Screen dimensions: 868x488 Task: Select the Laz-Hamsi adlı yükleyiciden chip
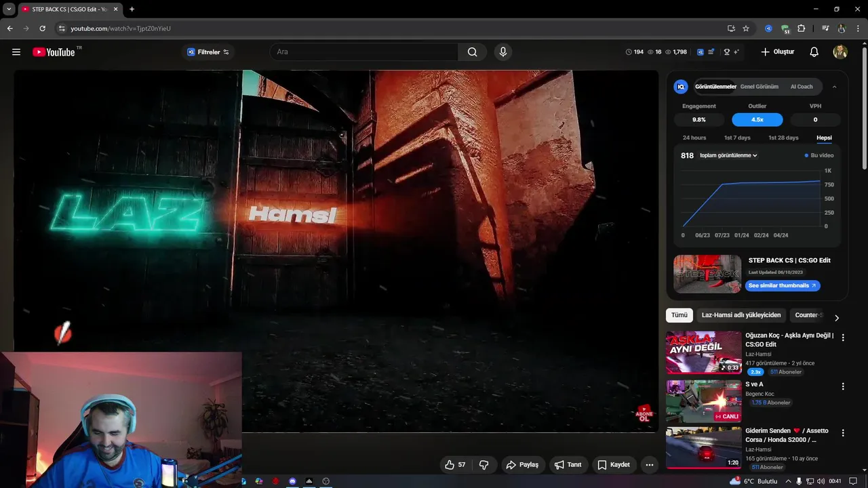741,315
